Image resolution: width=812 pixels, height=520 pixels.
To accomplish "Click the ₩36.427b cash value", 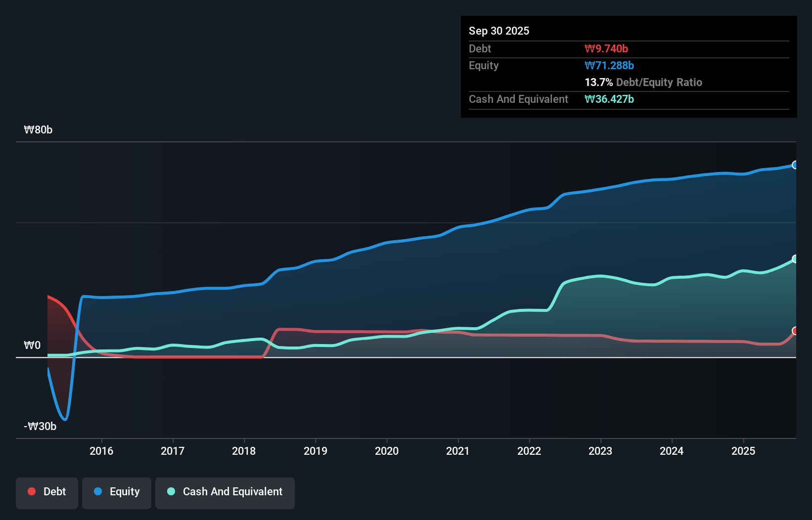I will (609, 99).
